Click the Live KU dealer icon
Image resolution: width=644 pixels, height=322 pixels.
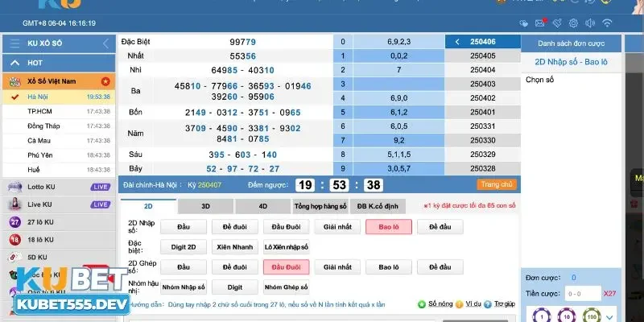14,204
